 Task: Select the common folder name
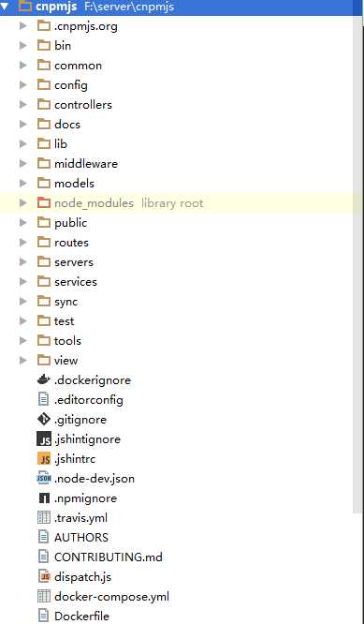(79, 66)
